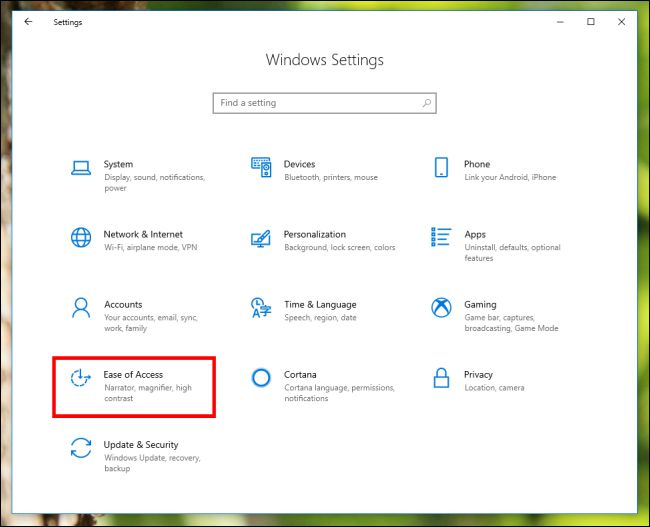
Task: Click the Gaming category title
Action: pyautogui.click(x=480, y=305)
